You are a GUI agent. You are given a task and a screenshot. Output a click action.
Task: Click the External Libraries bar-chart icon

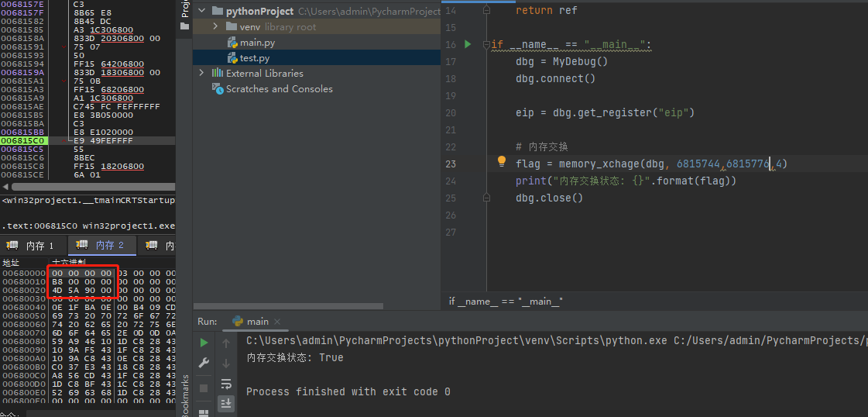pyautogui.click(x=218, y=73)
